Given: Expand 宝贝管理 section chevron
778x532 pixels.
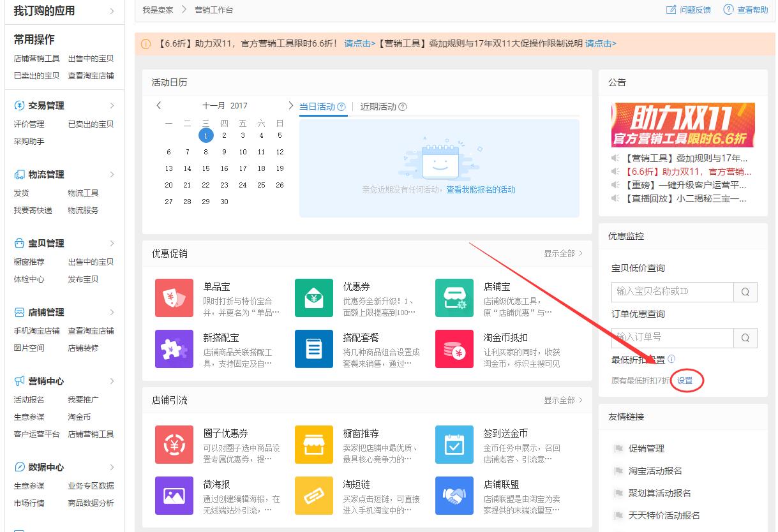Looking at the screenshot, I should click(112, 243).
